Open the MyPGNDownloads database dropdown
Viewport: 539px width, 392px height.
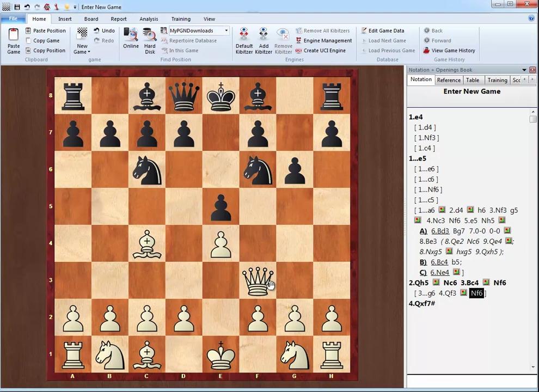coord(226,31)
